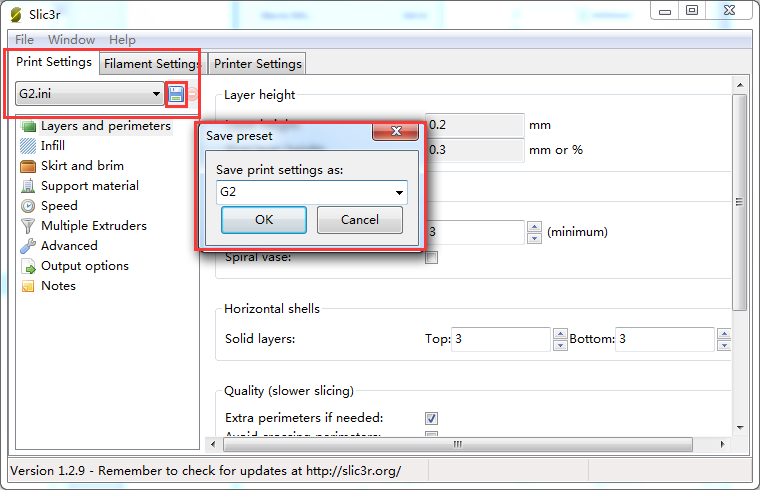Open the File menu

tap(24, 40)
